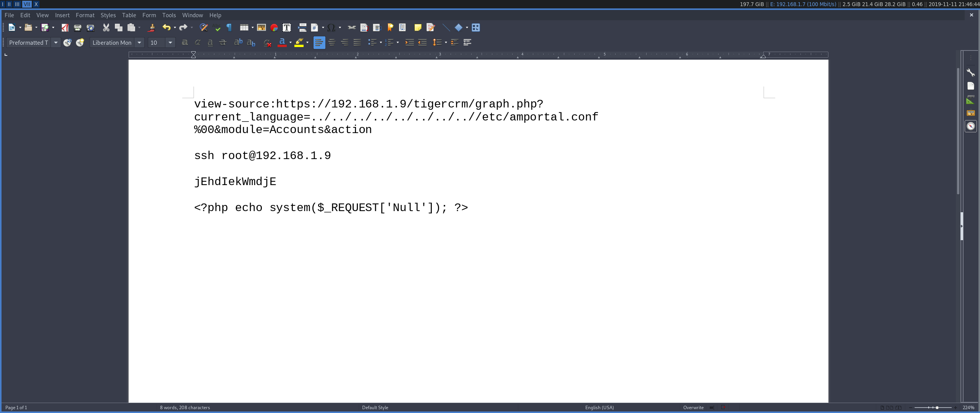
Task: Click English (USA) language status
Action: click(599, 408)
